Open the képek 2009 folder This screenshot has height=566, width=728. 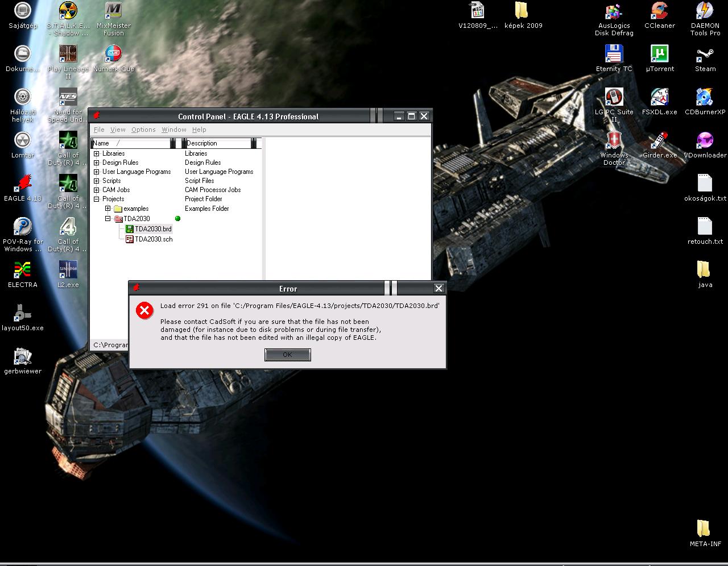[x=523, y=16]
